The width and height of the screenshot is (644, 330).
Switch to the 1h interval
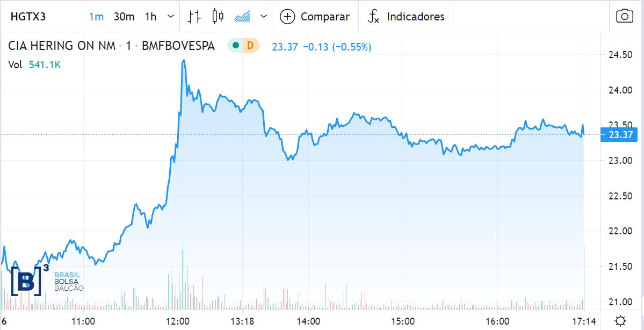(x=150, y=17)
